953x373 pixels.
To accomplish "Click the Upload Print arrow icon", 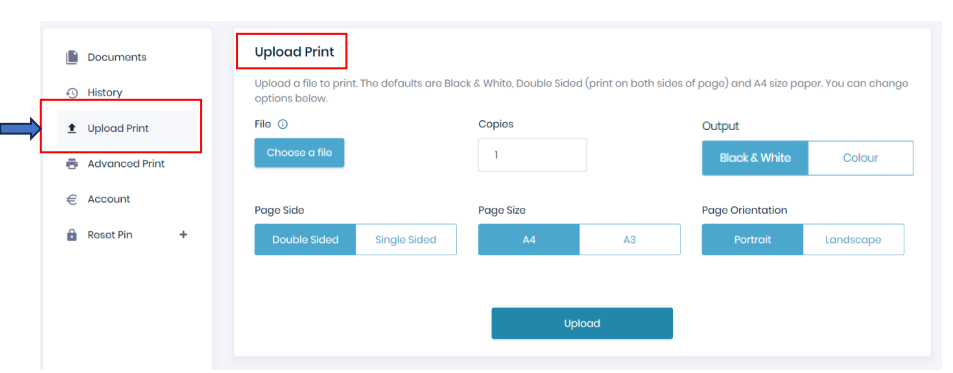I will 72,128.
